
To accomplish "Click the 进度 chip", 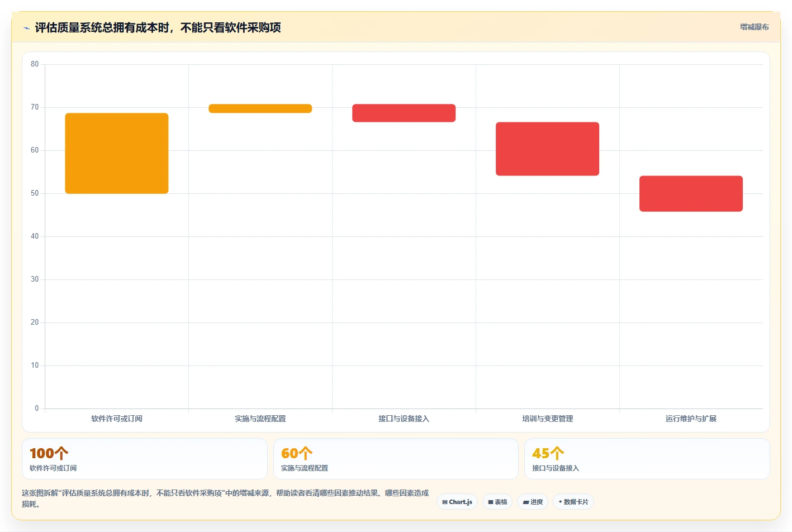I will tap(533, 502).
